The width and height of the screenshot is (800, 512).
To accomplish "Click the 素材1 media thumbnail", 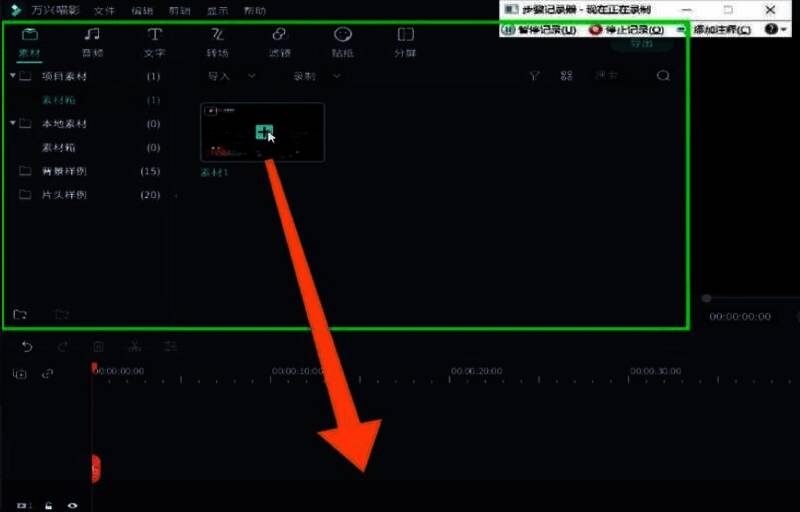I will [x=262, y=132].
